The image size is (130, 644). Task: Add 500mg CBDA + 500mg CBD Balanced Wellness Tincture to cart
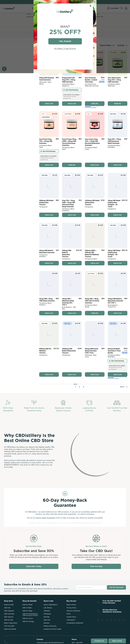pos(95,263)
